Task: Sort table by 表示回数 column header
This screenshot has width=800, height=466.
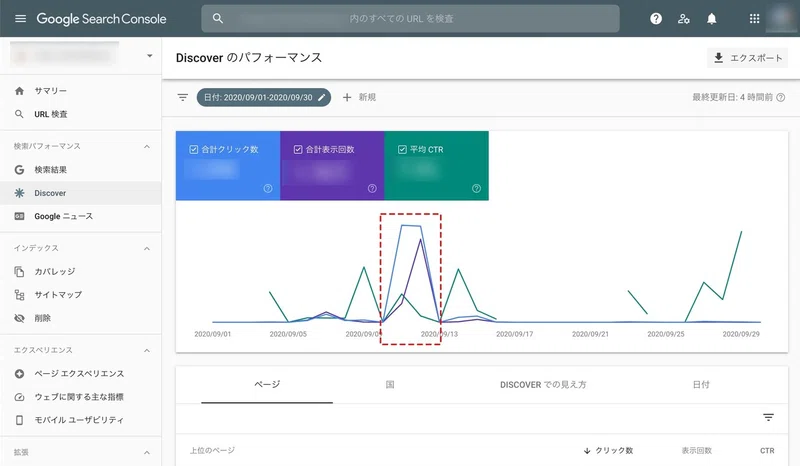Action: 696,451
